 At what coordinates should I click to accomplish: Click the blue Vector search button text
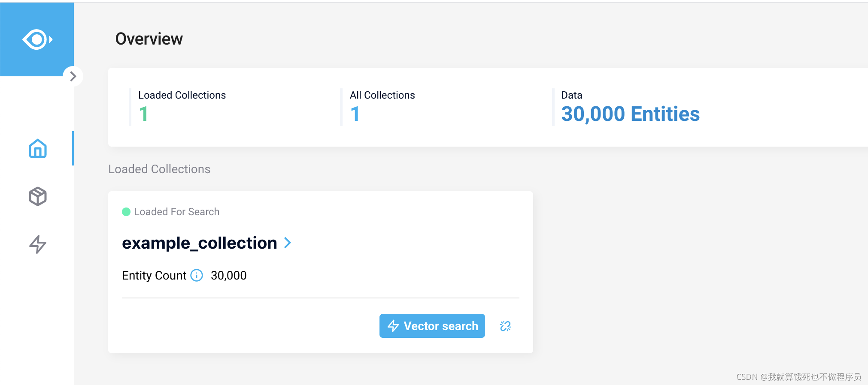click(x=441, y=326)
